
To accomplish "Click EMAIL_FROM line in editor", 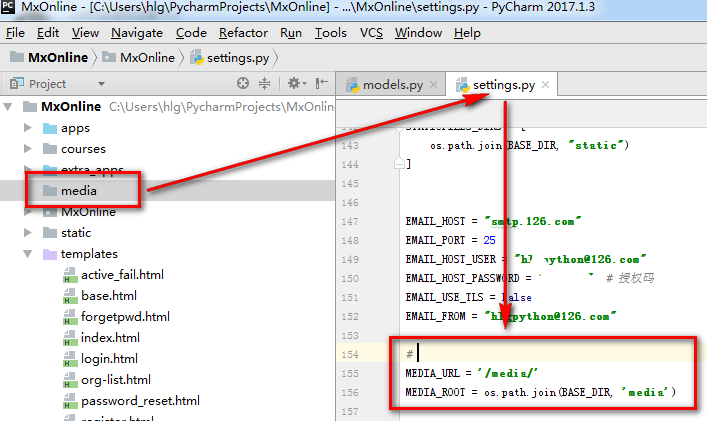I will pyautogui.click(x=511, y=316).
